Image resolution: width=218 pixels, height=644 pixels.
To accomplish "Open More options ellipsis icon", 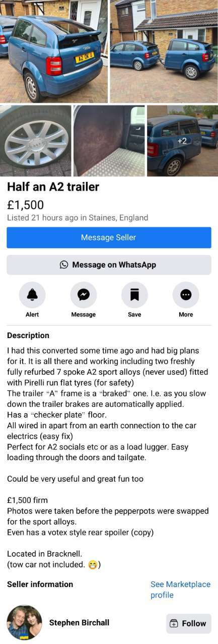I will [x=186, y=295].
